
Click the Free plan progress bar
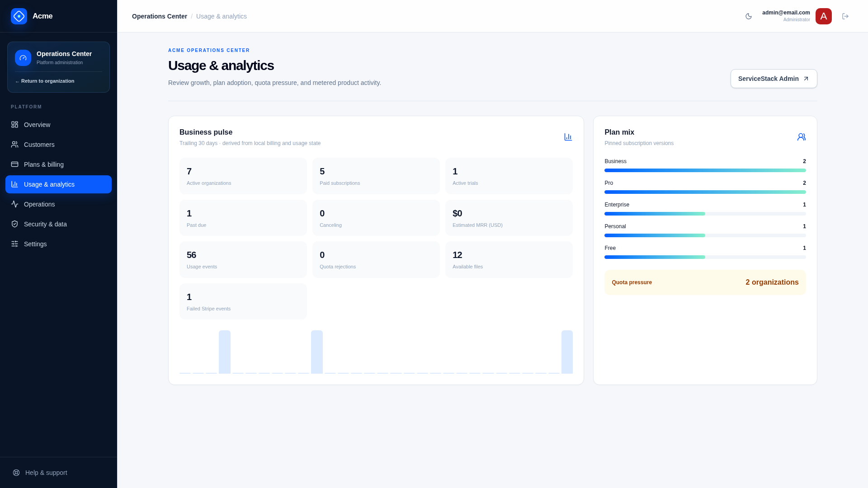705,257
